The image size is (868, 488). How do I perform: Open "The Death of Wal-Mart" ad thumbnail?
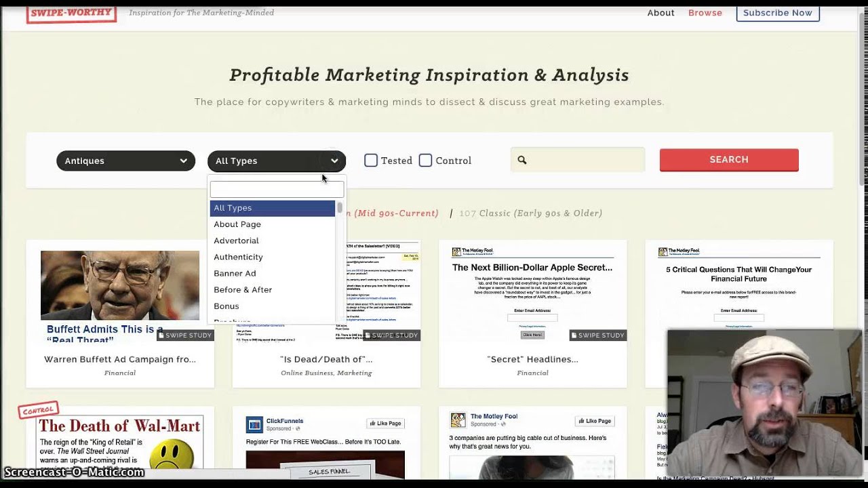pyautogui.click(x=120, y=443)
